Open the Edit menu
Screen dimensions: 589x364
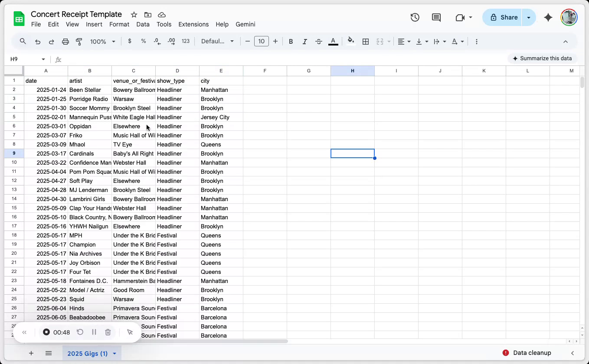click(x=53, y=24)
